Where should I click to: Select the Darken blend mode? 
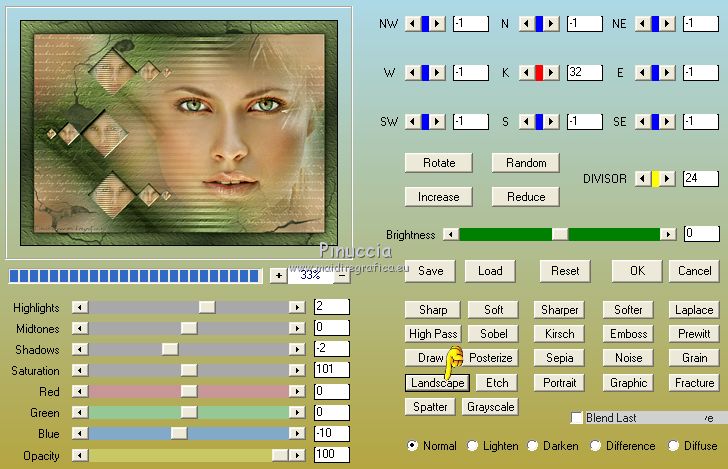pos(533,446)
